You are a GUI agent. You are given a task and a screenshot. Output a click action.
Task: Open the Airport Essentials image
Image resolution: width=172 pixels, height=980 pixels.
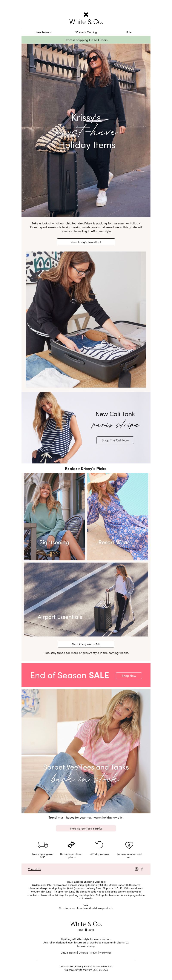click(86, 600)
